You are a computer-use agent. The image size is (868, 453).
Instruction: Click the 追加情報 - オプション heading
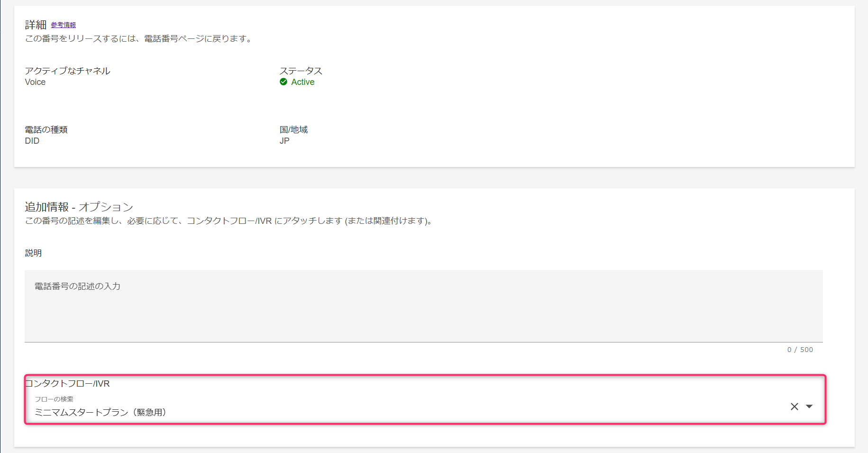coord(79,207)
